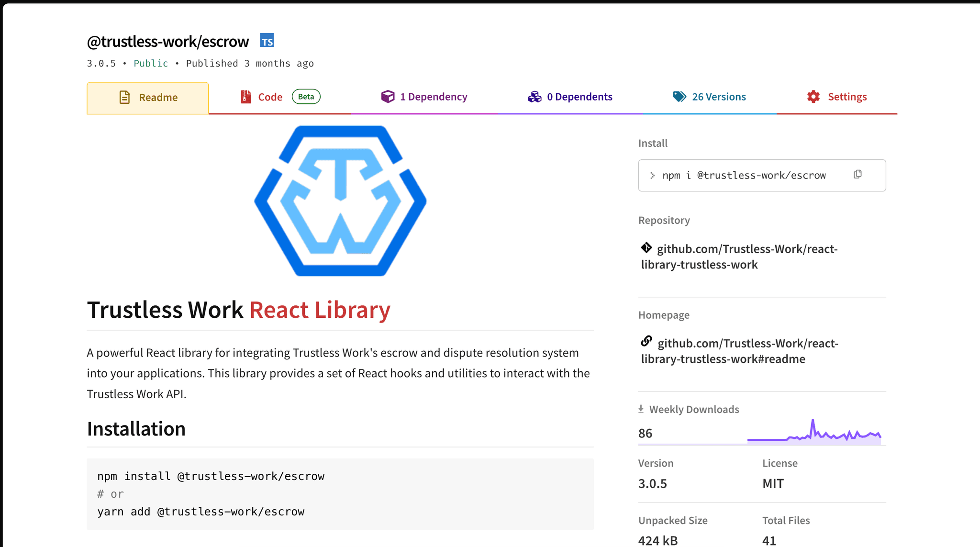Click the Trustless Work hexagon logo
This screenshot has width=980, height=547.
pos(340,201)
